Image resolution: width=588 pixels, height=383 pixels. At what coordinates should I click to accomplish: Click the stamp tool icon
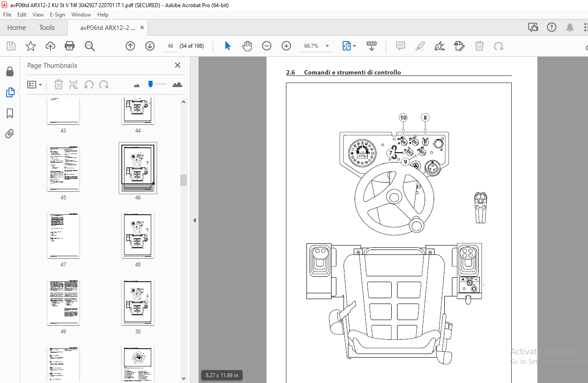coord(459,46)
